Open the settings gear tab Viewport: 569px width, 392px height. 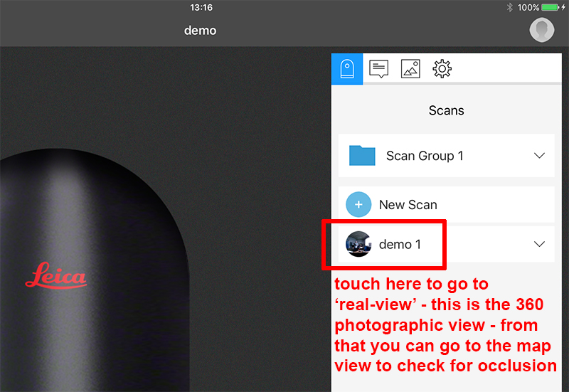pos(442,69)
